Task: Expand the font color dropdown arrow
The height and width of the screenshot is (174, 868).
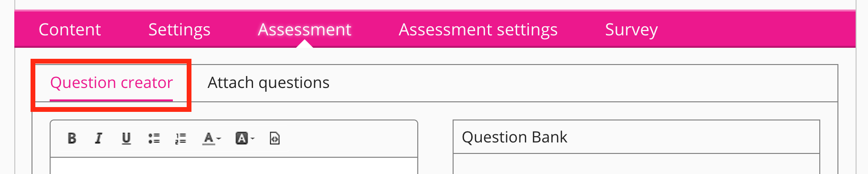Action: [219, 139]
